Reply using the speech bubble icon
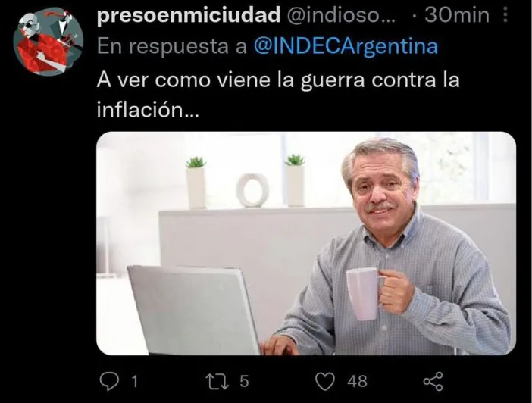Screen dimensions: 532x403 (109, 381)
